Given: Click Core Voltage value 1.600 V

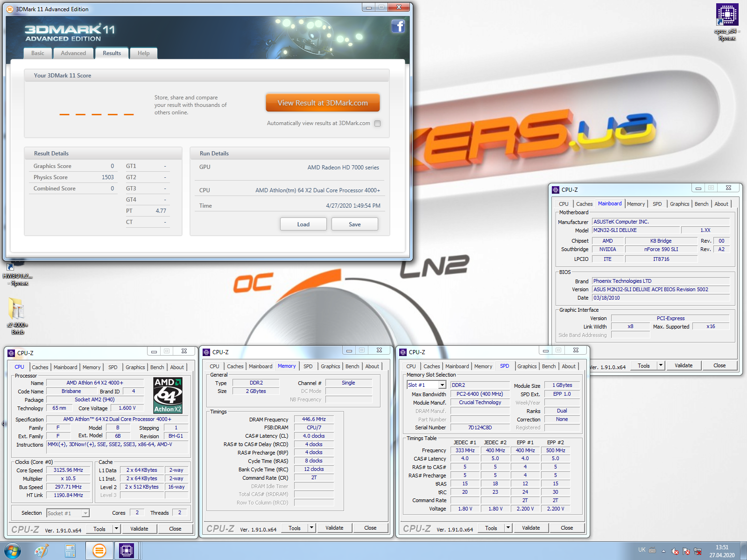Looking at the screenshot, I should [x=127, y=408].
